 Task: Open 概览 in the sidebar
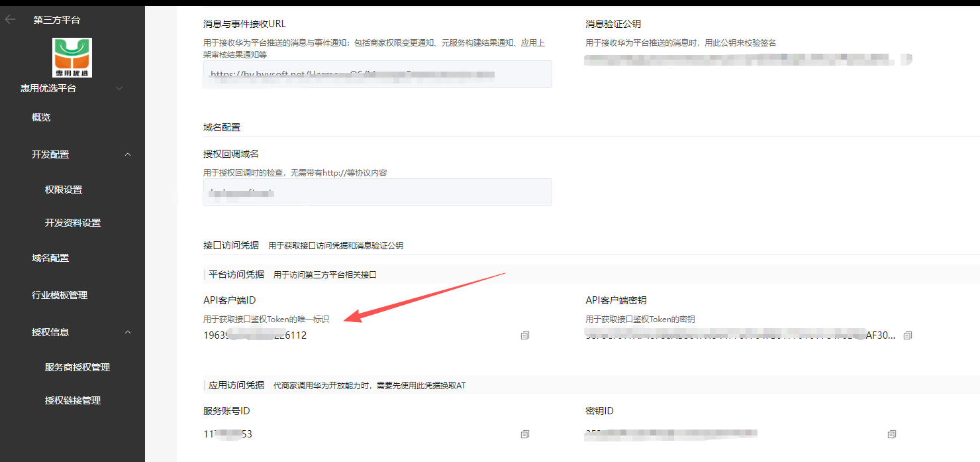tap(41, 117)
